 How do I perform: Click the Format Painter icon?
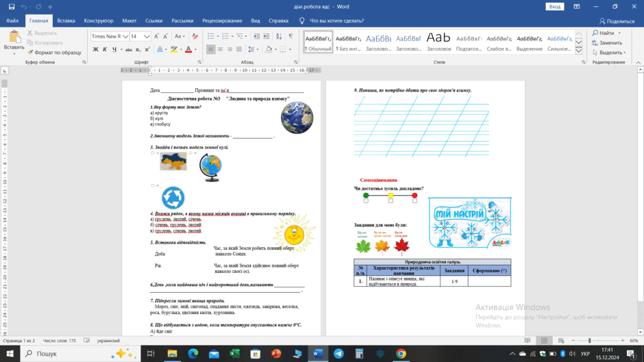pyautogui.click(x=30, y=53)
